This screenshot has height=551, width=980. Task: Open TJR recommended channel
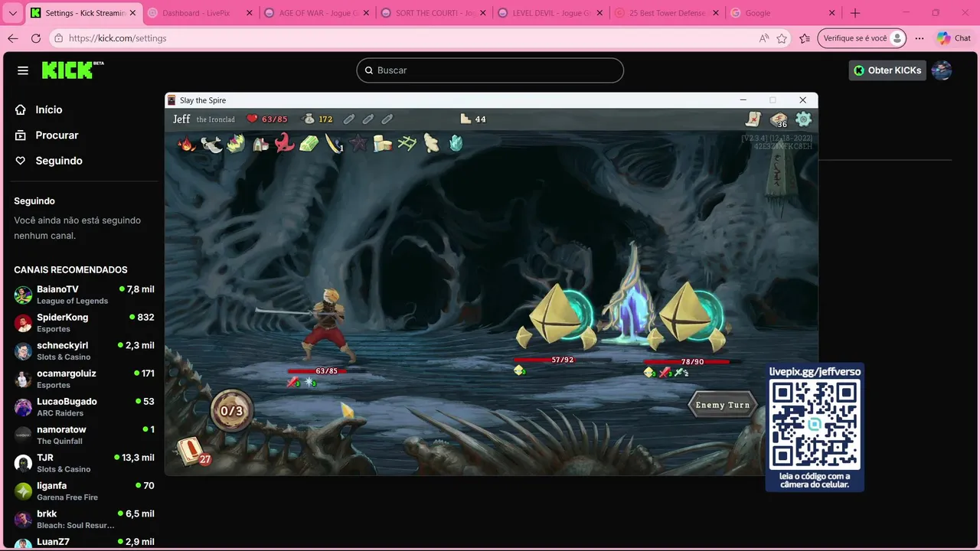[x=84, y=463]
